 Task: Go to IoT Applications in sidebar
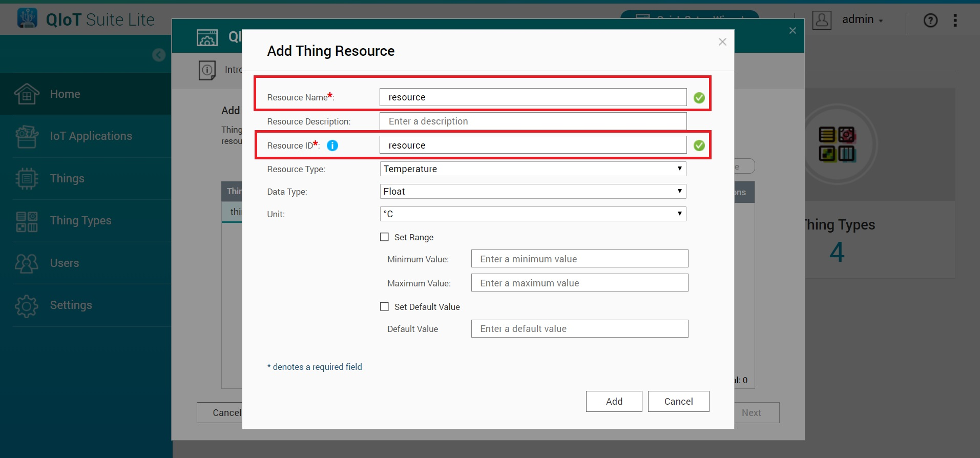click(x=91, y=136)
